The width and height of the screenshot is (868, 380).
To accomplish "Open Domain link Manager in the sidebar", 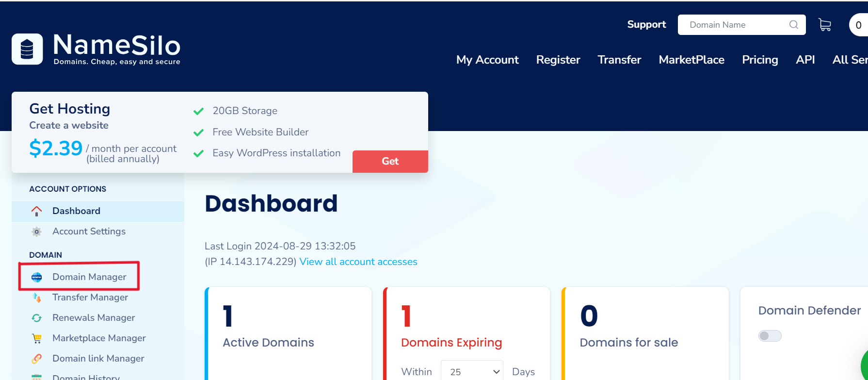I will [98, 359].
